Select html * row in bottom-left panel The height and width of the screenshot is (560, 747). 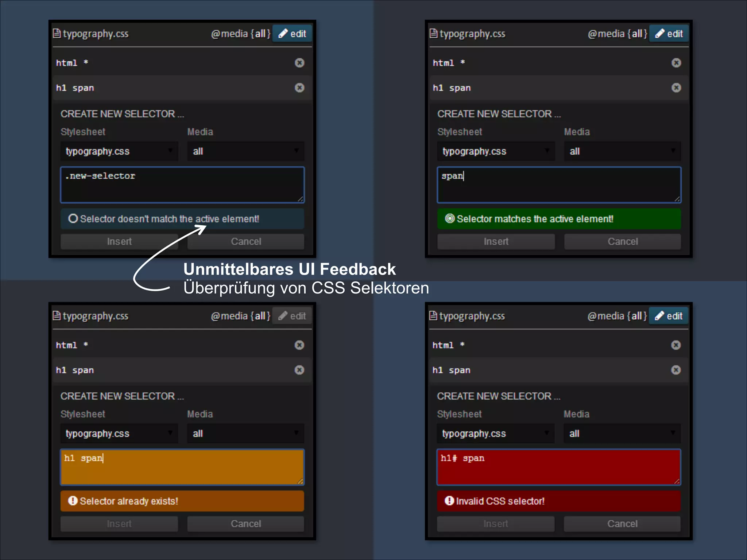click(182, 345)
